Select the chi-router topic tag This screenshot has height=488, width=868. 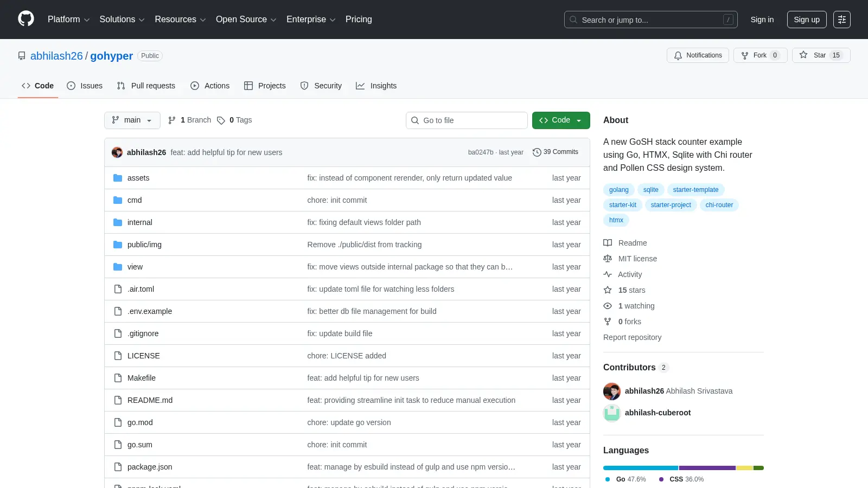point(719,205)
